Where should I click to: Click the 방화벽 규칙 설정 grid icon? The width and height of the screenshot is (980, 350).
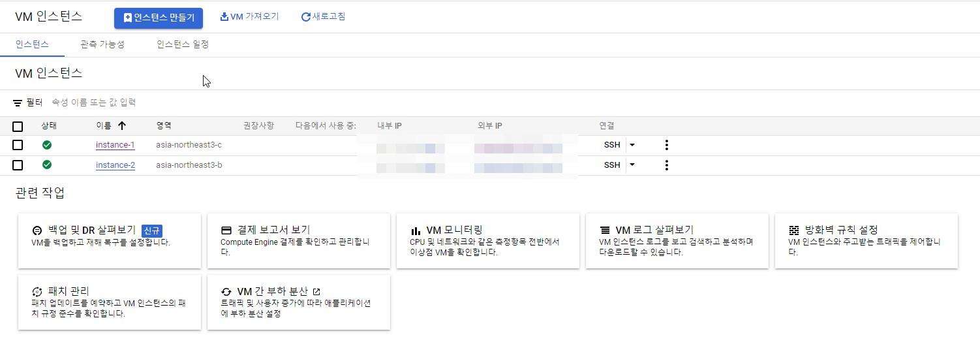[793, 231]
